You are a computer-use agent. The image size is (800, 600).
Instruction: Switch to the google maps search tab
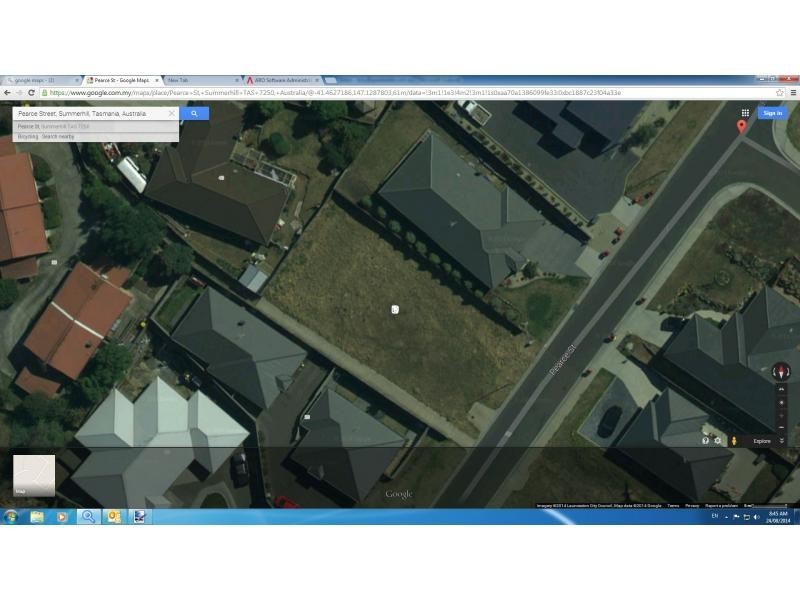41,80
